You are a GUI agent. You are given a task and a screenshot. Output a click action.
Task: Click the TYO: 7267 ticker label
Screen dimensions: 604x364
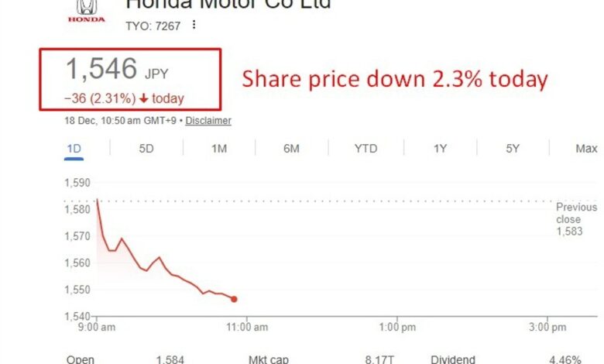[153, 26]
